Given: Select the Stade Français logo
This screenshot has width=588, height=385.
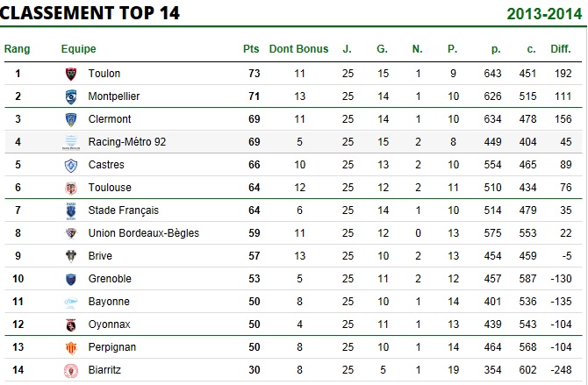Looking at the screenshot, I should (x=71, y=211).
